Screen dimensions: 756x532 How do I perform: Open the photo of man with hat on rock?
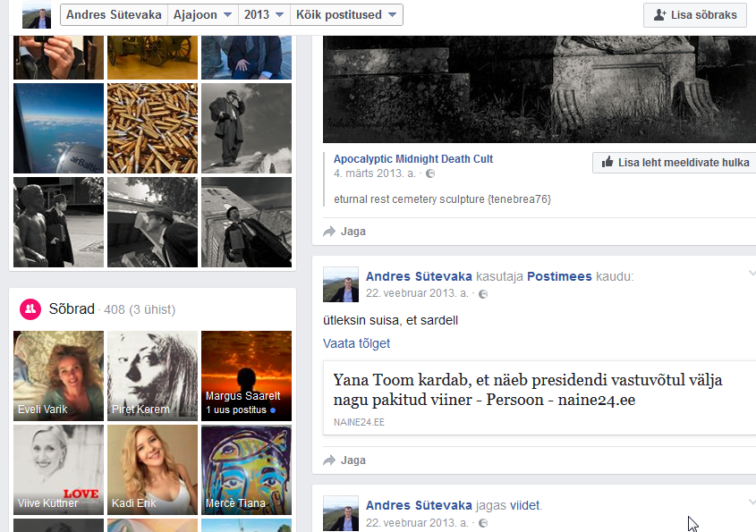(x=246, y=128)
